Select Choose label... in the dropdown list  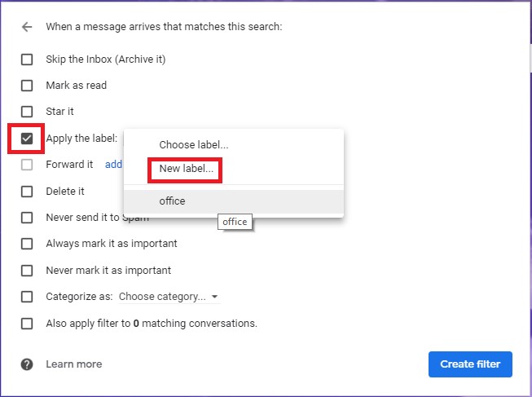(193, 145)
